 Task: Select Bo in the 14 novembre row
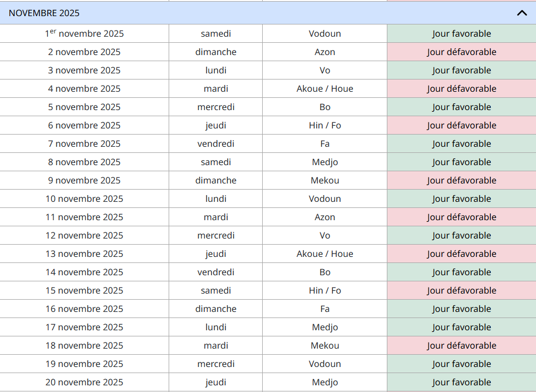click(324, 272)
